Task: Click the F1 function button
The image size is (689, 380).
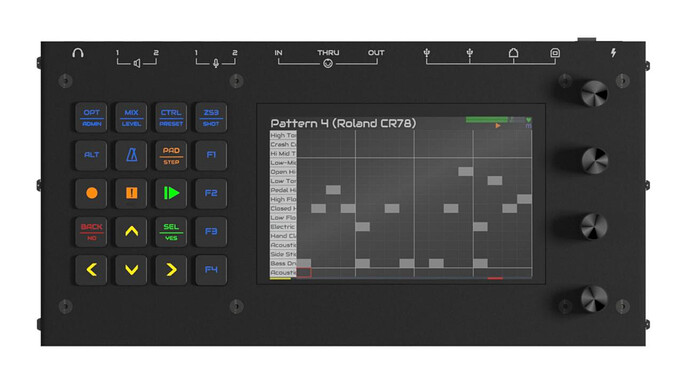Action: [x=211, y=155]
